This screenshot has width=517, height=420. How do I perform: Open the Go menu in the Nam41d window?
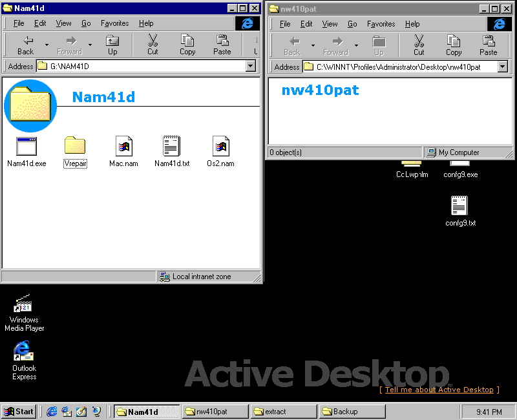(86, 23)
